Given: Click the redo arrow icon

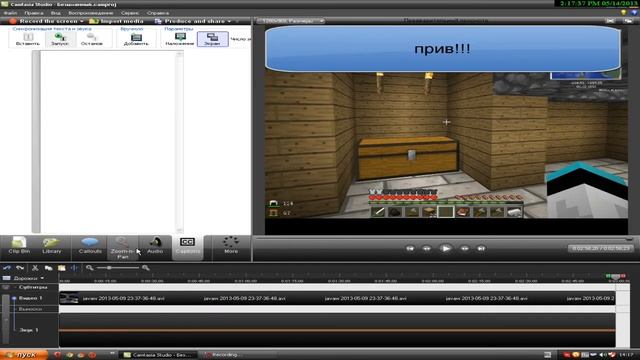Looking at the screenshot, I should click(20, 268).
